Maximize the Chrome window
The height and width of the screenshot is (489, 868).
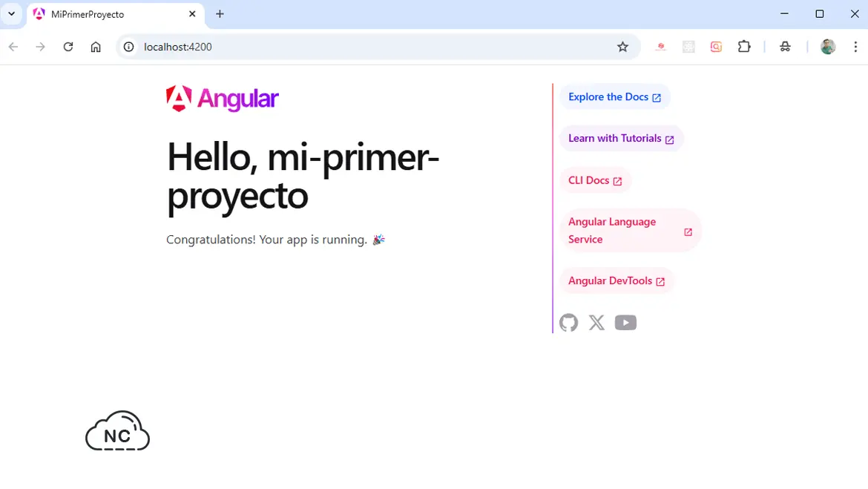(820, 14)
